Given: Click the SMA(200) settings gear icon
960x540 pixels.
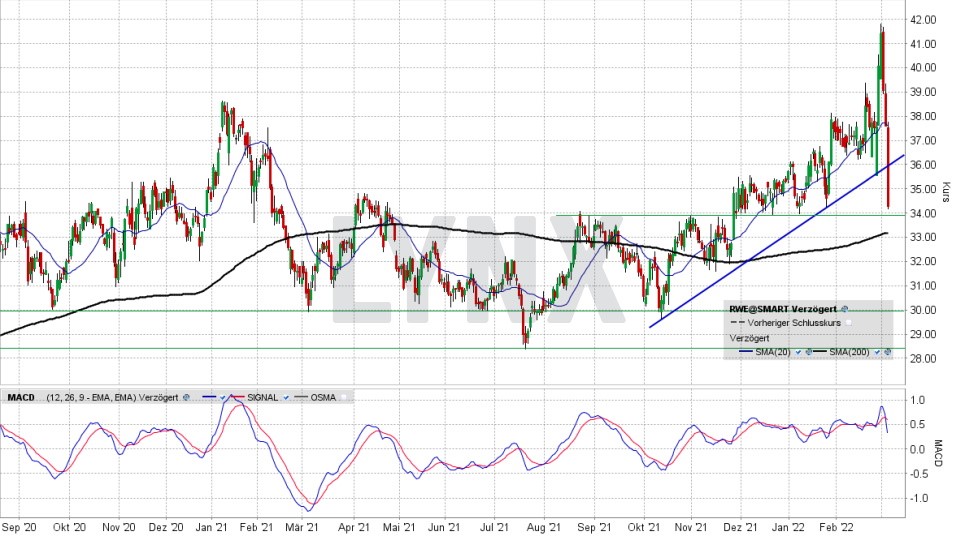Looking at the screenshot, I should pos(887,353).
